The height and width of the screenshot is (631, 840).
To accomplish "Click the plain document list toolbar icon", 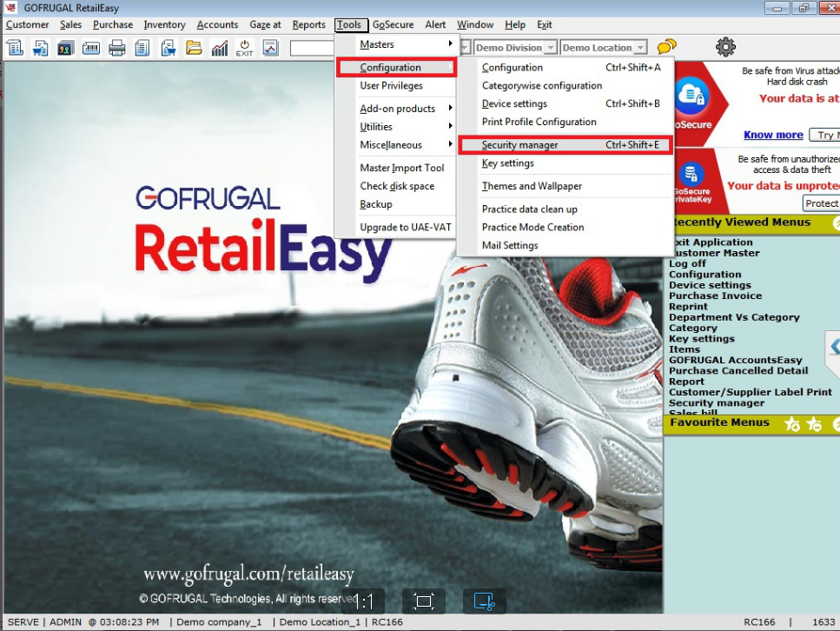I will tap(142, 48).
